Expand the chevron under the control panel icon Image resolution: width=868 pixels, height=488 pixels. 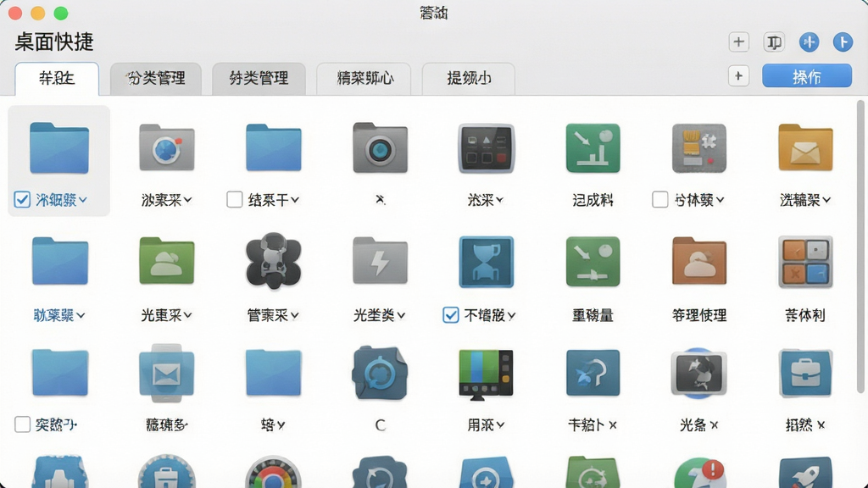pyautogui.click(x=500, y=200)
